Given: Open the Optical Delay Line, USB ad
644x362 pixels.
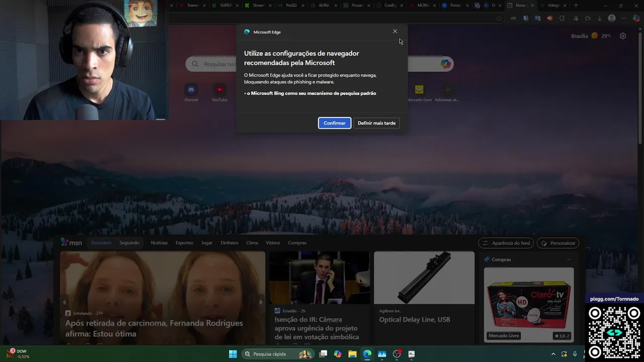Looking at the screenshot, I should tap(415, 319).
